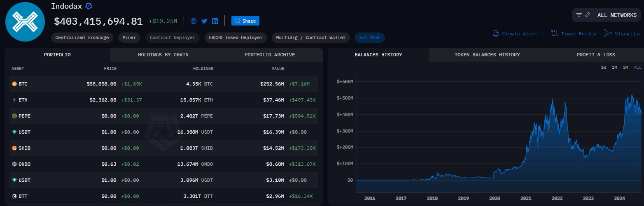Click the ETH price $2,362.08
Screen dimensions: 644x206
[103, 100]
